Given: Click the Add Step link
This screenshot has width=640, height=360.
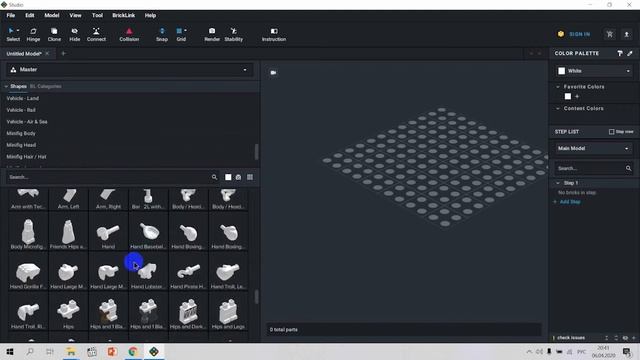Looking at the screenshot, I should (570, 202).
